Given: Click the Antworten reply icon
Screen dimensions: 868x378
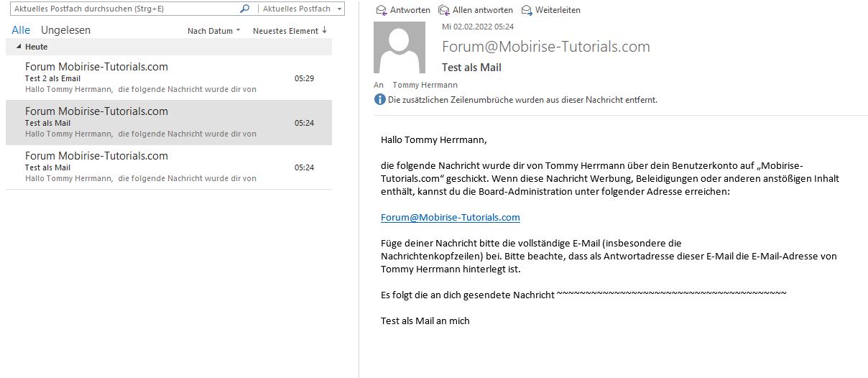Looking at the screenshot, I should [x=382, y=10].
